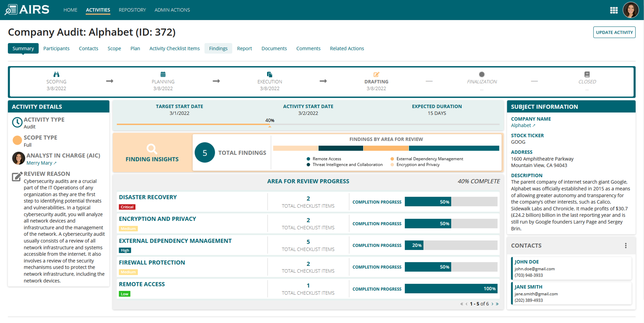Viewport: 644px width, 323px height.
Task: Click the Execution documents milestone icon
Action: pos(270,74)
